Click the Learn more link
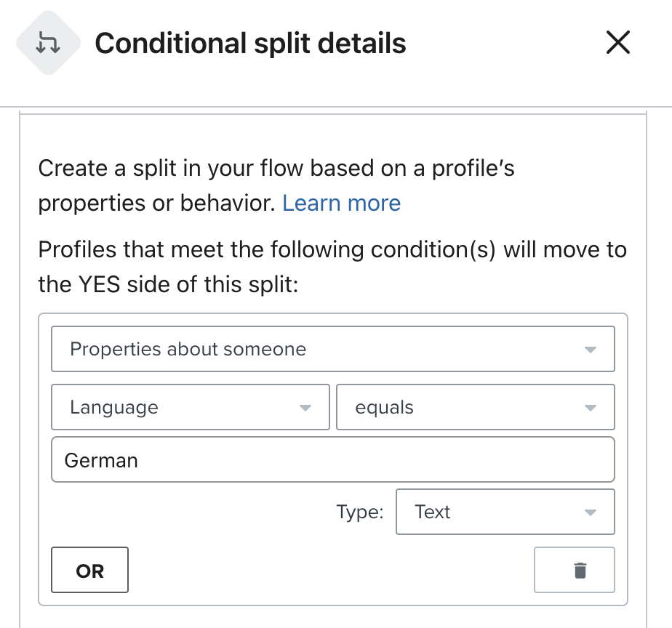672x628 pixels. (341, 203)
